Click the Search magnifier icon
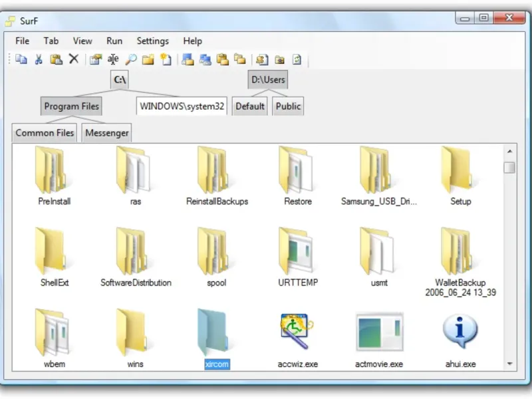 (x=131, y=59)
